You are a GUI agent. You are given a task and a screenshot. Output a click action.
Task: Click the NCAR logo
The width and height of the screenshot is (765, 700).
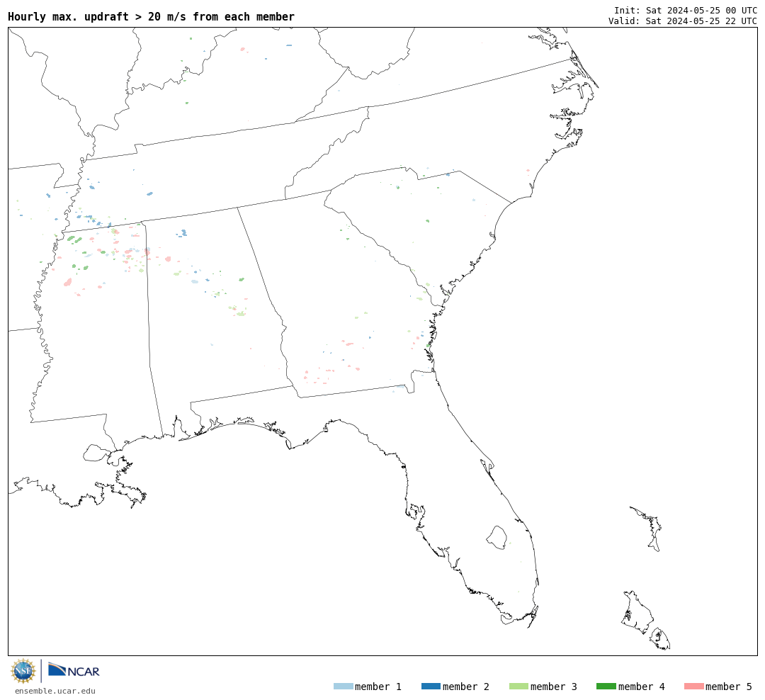coord(74,670)
